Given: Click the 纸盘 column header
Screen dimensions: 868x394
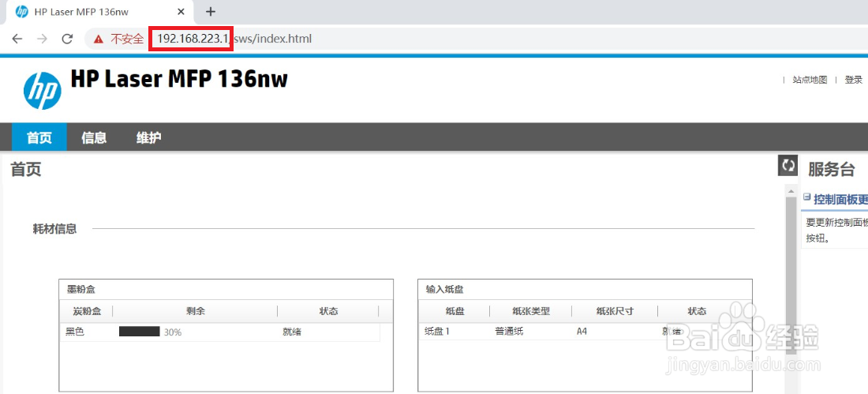Looking at the screenshot, I should pyautogui.click(x=455, y=311).
